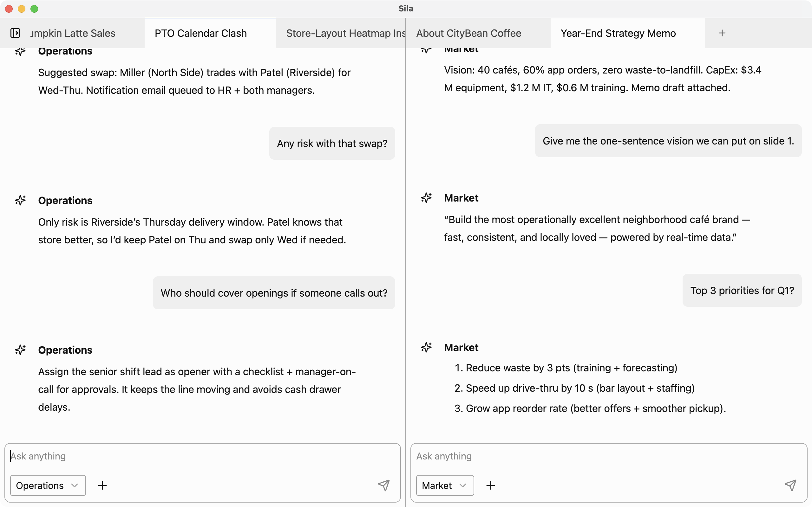The height and width of the screenshot is (507, 812).
Task: Open the About CityBean Coffee tab
Action: (468, 33)
